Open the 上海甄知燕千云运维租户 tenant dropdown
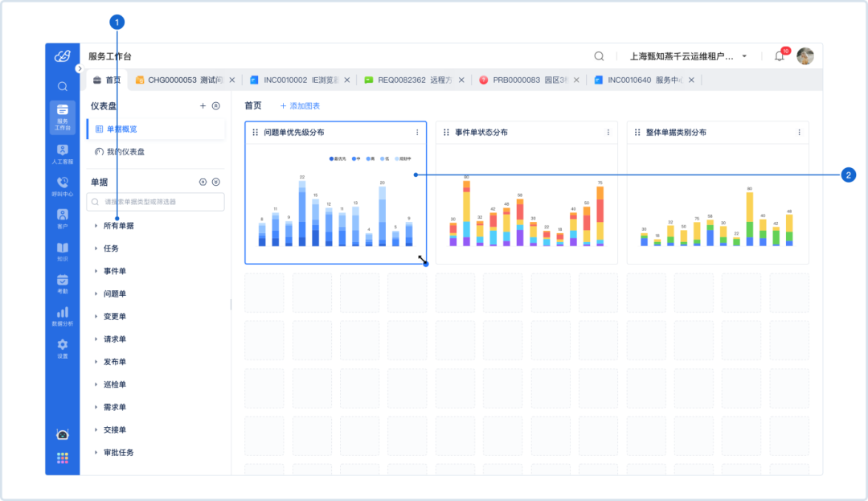 coord(689,56)
